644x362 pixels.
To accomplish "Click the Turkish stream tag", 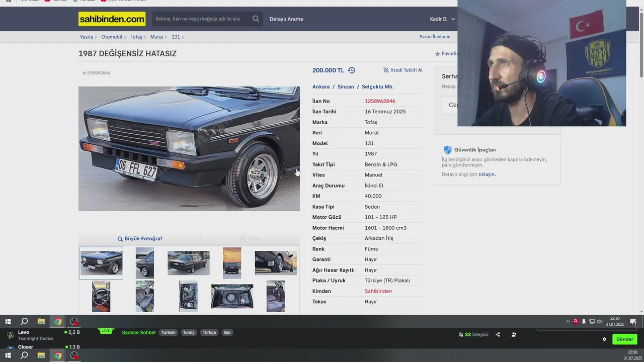I will tap(169, 333).
